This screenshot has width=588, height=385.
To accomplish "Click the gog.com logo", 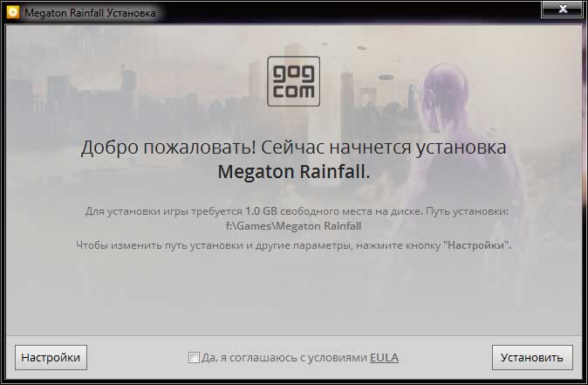I will point(294,81).
